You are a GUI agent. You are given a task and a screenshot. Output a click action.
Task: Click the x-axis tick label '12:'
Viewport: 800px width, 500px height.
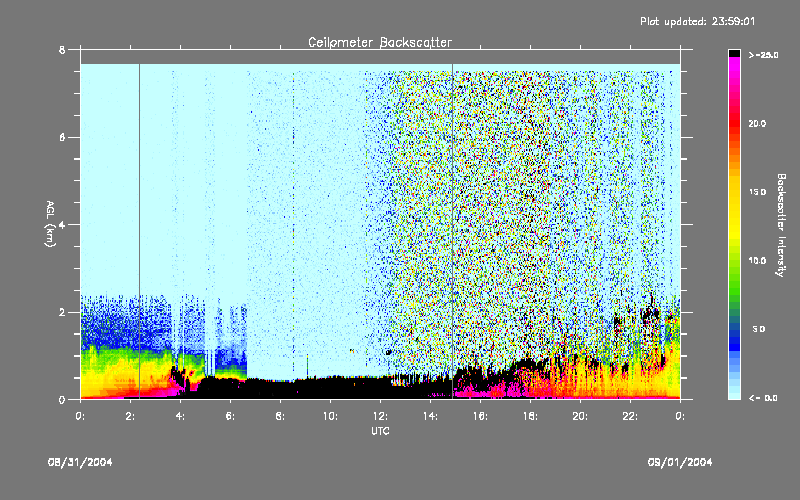[x=380, y=416]
